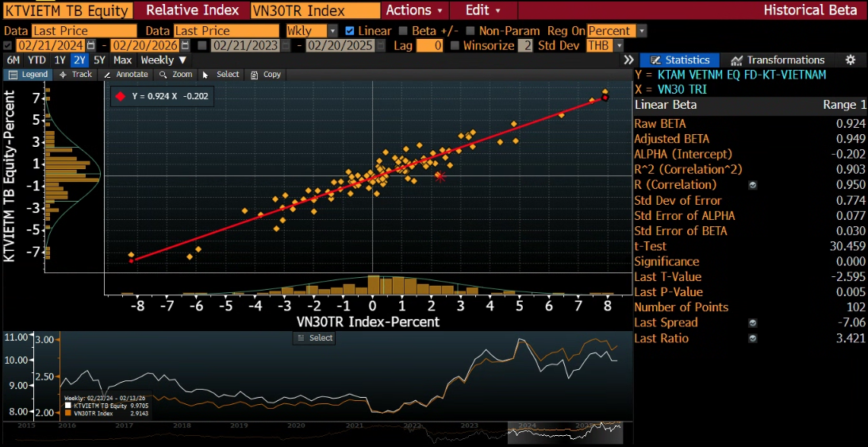Click the info icon next to Last Spread
The height and width of the screenshot is (447, 868).
(x=752, y=323)
